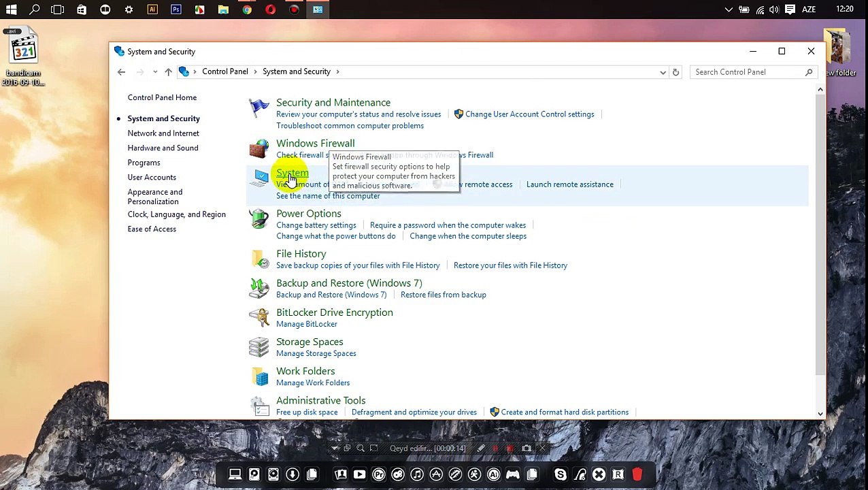868x490 pixels.
Task: Click the Work Folders icon
Action: coord(260,376)
